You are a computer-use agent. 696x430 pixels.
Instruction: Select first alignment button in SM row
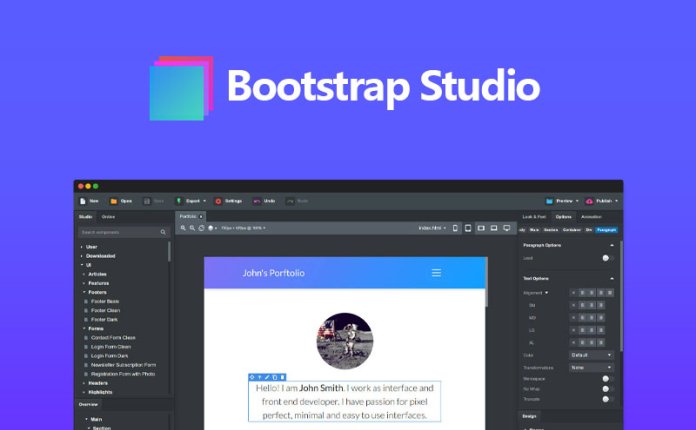coord(573,305)
